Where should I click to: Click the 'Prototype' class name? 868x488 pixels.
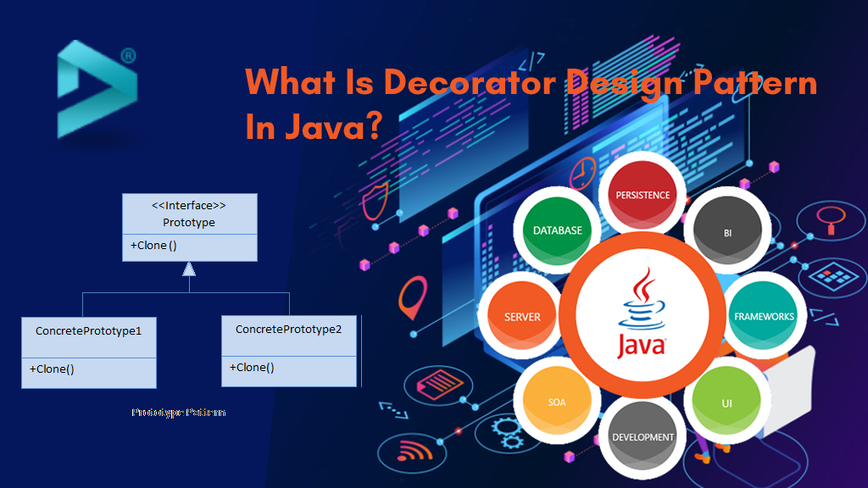click(x=189, y=223)
